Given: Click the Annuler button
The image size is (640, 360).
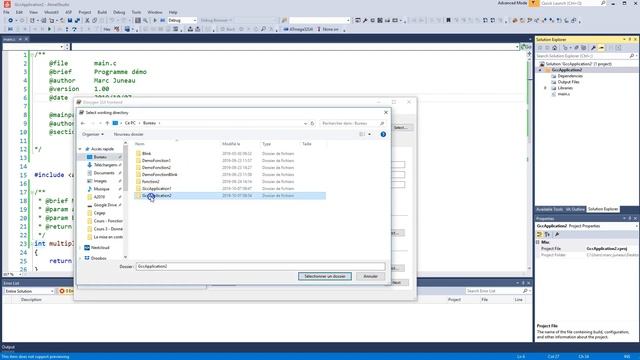Looking at the screenshot, I should click(370, 276).
